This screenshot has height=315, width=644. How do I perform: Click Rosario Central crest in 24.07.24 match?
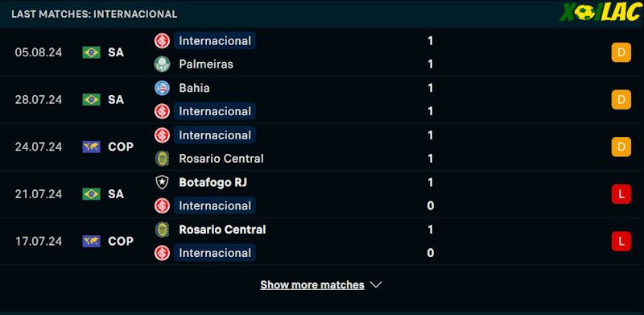163,159
